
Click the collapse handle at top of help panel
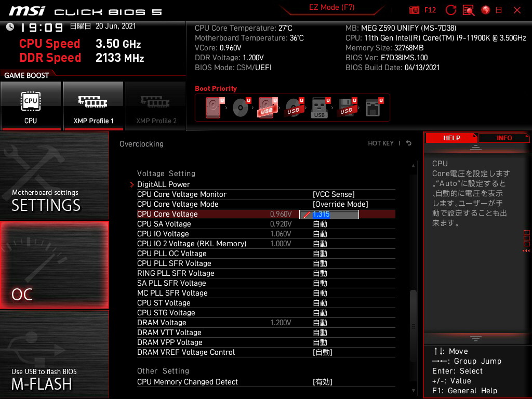pos(476,147)
